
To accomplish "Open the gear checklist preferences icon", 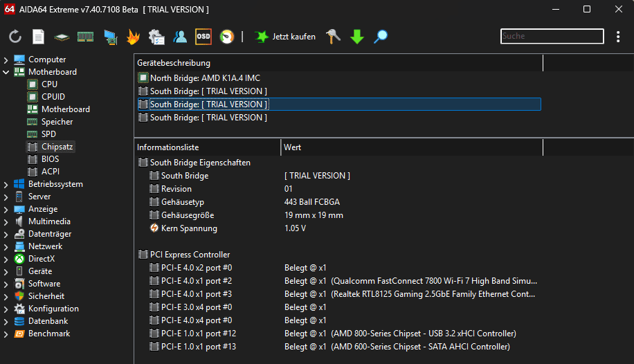I will [156, 37].
